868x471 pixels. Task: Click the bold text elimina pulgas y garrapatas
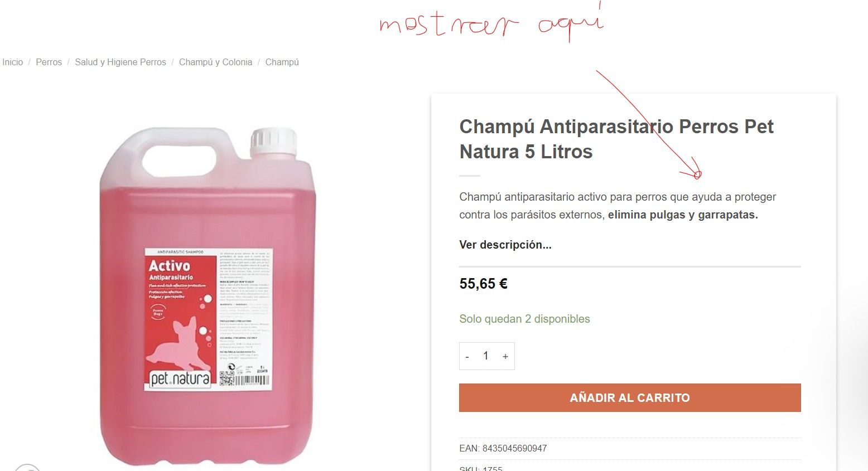click(x=683, y=215)
